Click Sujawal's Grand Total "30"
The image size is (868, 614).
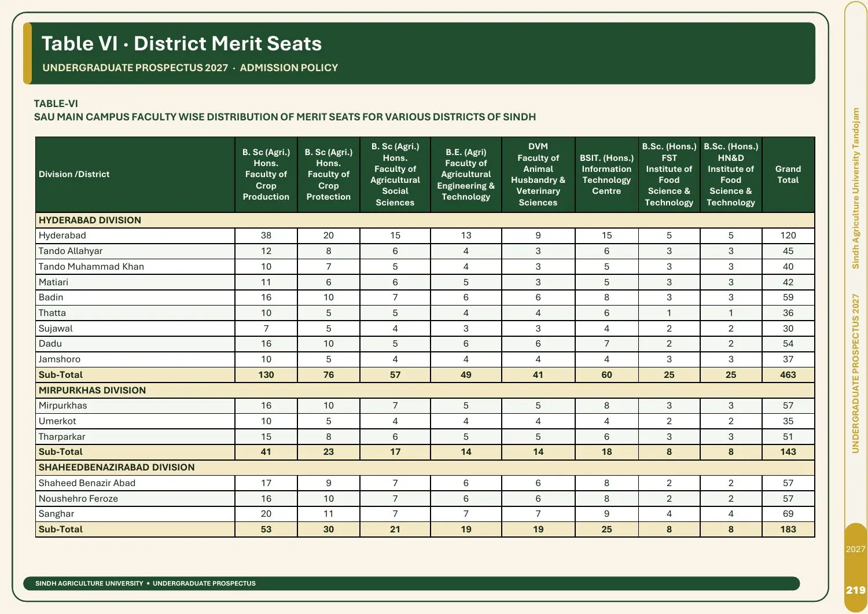click(788, 329)
